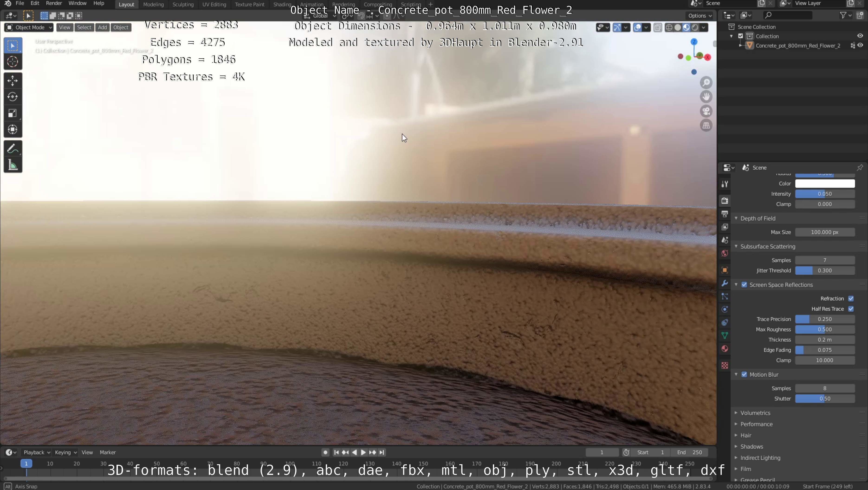Activate the Annotate pencil tool

(13, 149)
